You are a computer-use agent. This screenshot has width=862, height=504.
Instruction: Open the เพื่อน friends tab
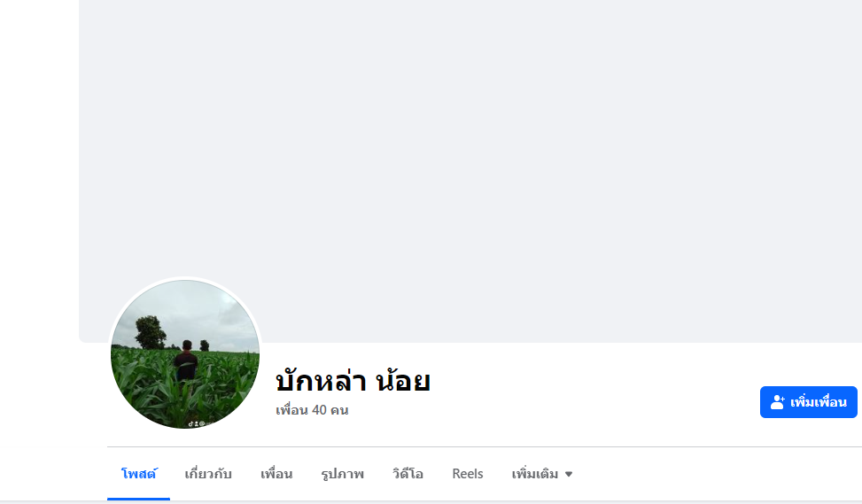pos(276,474)
